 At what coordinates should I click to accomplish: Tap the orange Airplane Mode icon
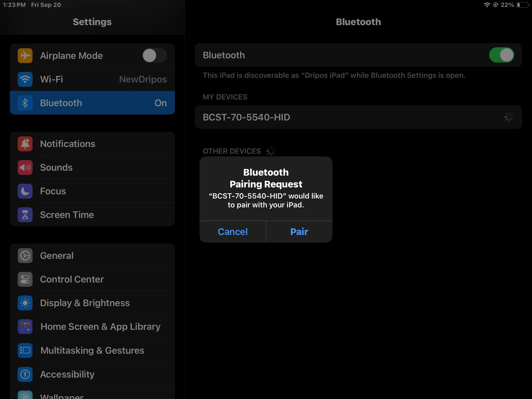[x=25, y=56]
